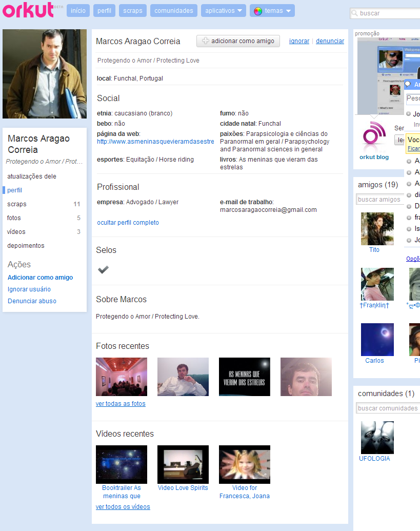
Task: Click friend name †Franklin†
Action: pos(374,305)
